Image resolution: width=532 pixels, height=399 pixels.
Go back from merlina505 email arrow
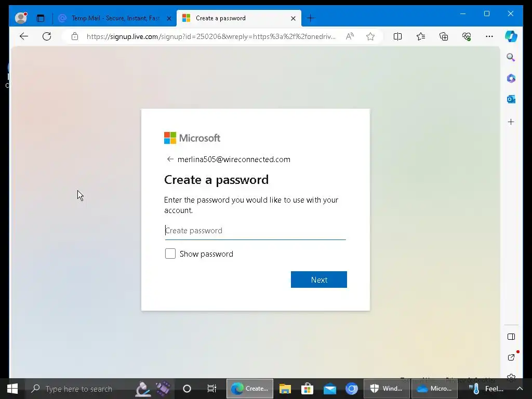coord(170,159)
